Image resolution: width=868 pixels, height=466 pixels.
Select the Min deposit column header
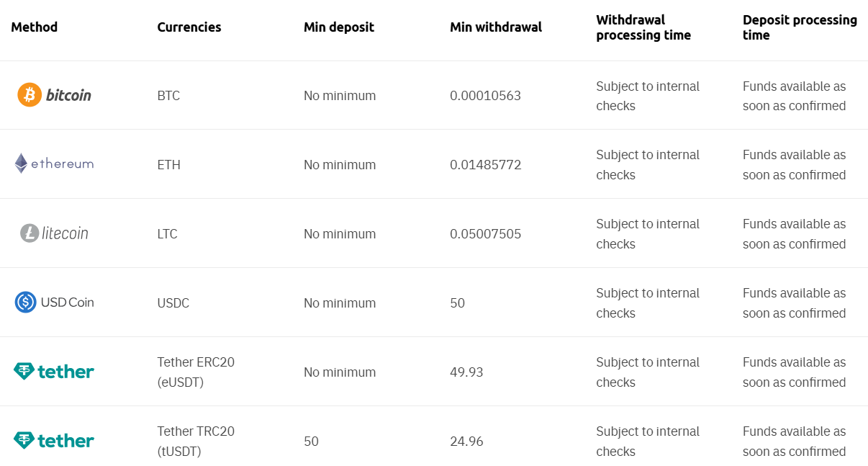(x=339, y=27)
